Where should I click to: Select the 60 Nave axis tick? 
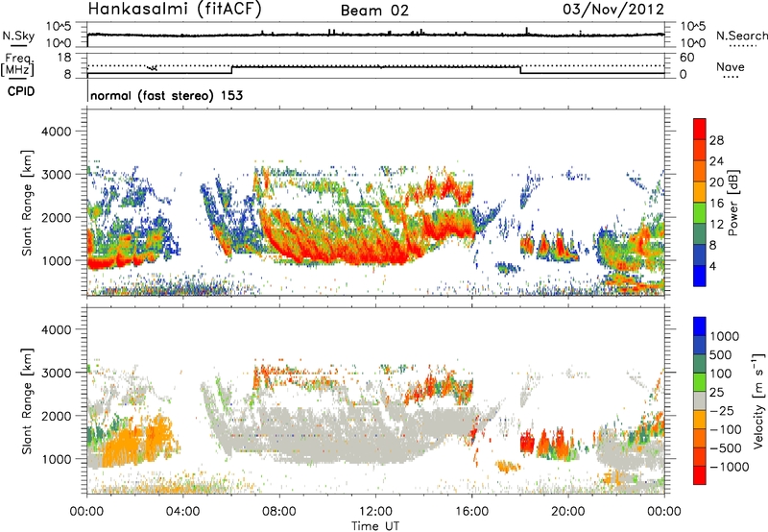click(x=686, y=58)
